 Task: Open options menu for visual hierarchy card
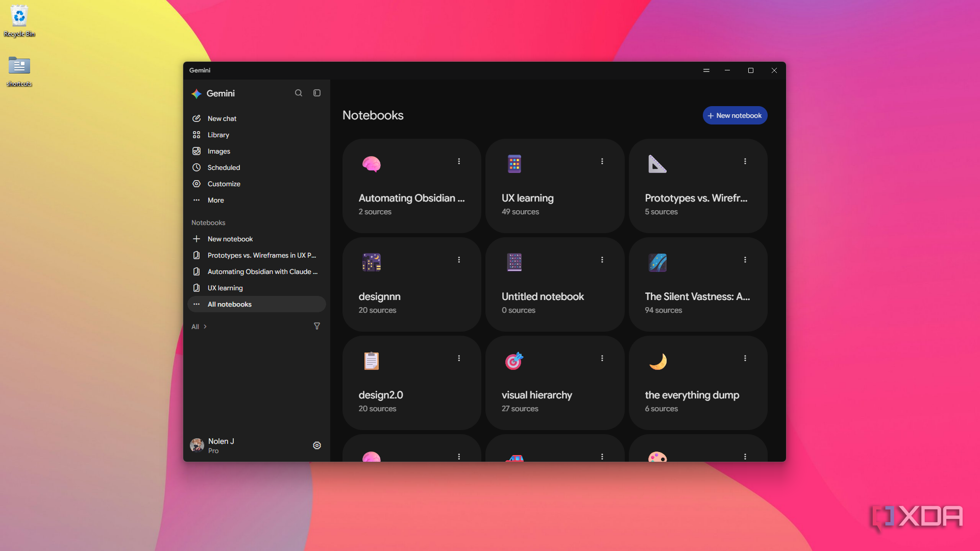602,358
